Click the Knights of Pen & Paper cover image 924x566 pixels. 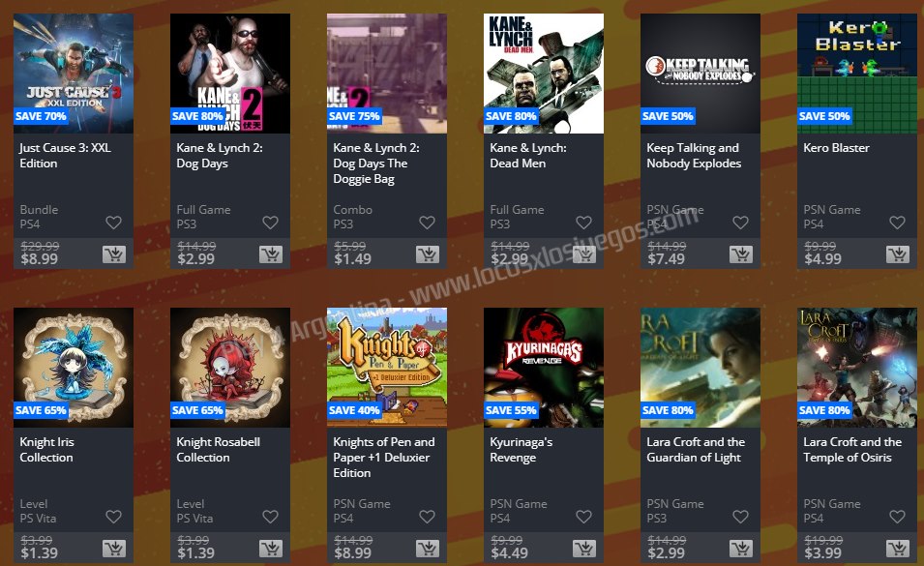[x=387, y=368]
